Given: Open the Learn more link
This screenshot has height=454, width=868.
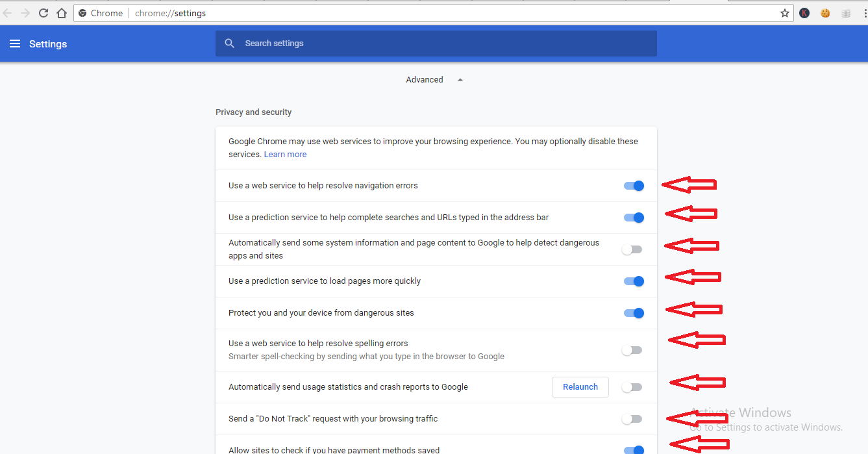Looking at the screenshot, I should [x=285, y=155].
